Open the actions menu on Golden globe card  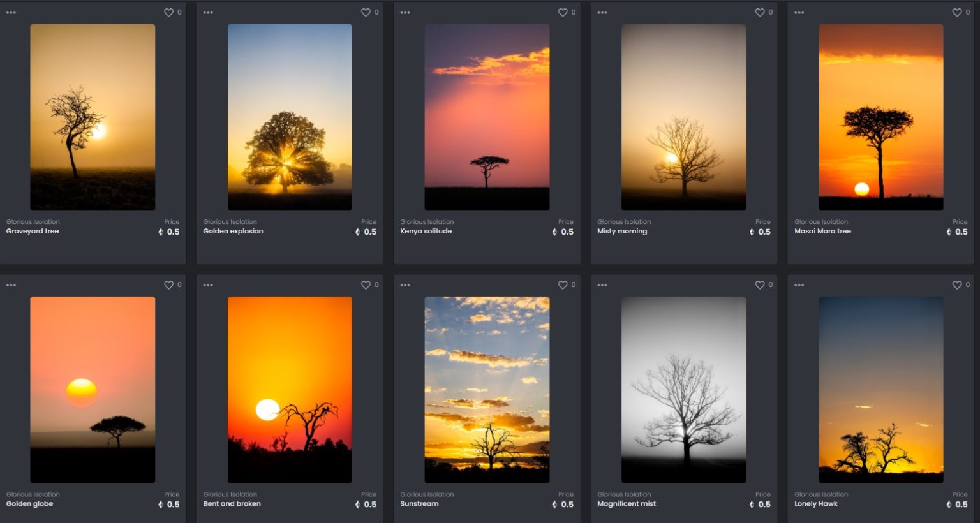(x=11, y=284)
